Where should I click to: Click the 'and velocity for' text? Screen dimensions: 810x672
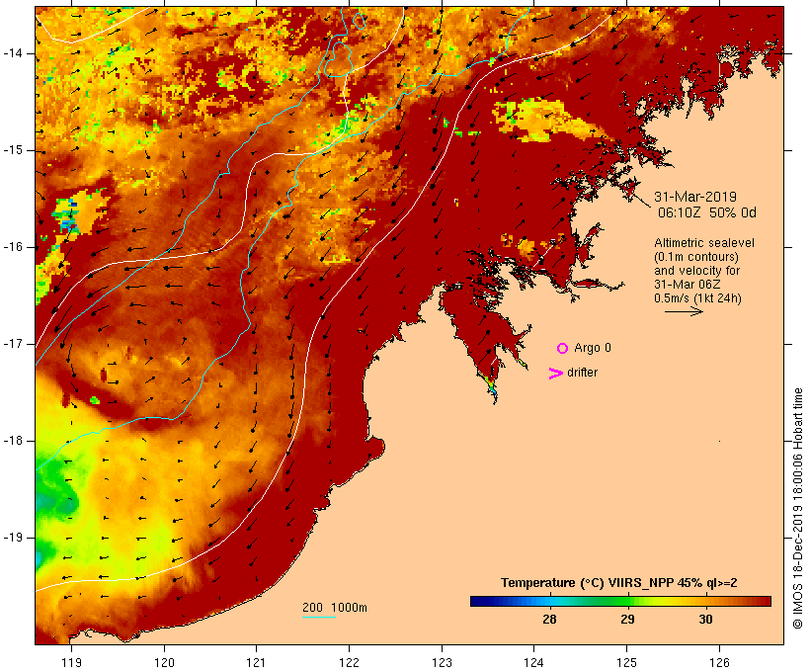coord(696,271)
